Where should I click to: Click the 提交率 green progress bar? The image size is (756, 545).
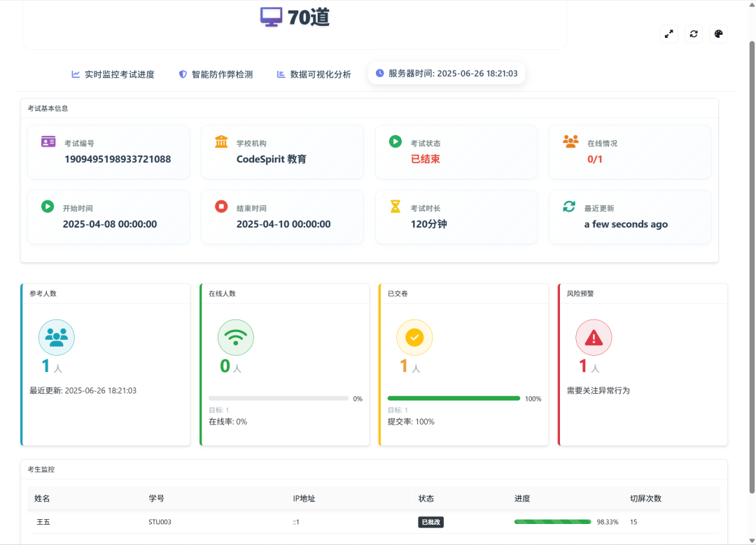[454, 399]
